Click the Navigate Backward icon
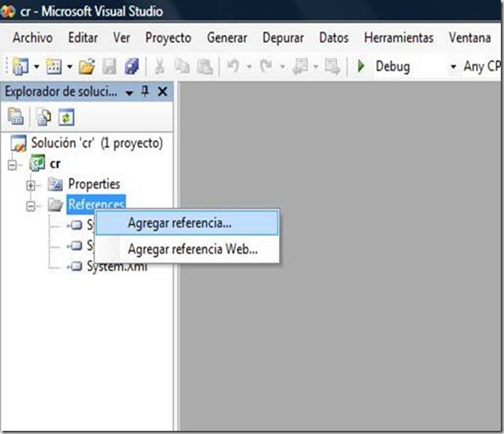The image size is (504, 434). 300,67
